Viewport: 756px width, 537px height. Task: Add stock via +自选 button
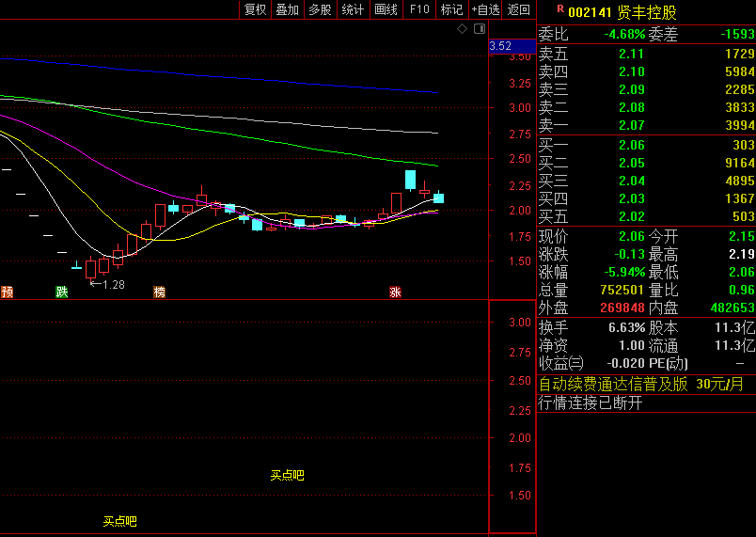485,9
